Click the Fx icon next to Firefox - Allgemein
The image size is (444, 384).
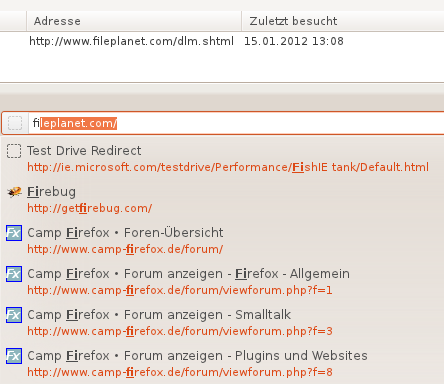click(x=14, y=274)
